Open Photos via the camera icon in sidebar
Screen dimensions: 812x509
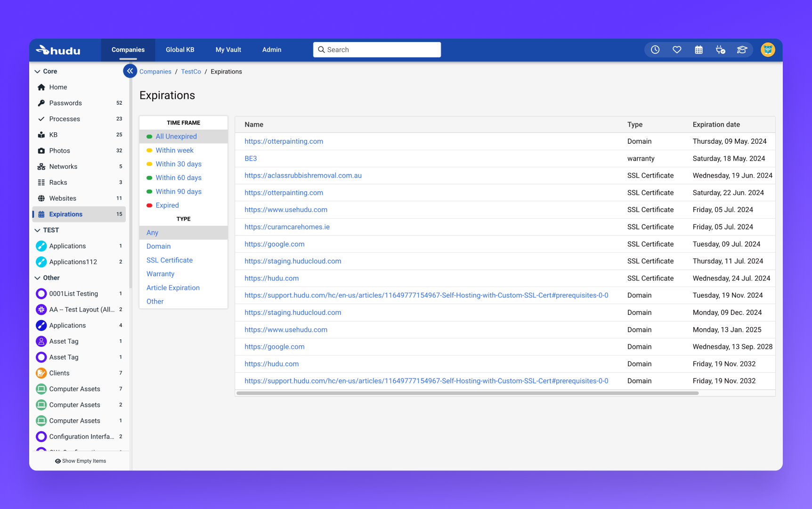tap(41, 150)
